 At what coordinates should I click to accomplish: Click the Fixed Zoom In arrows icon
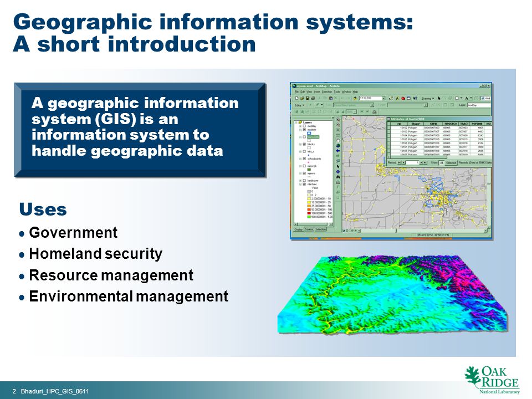(x=338, y=130)
